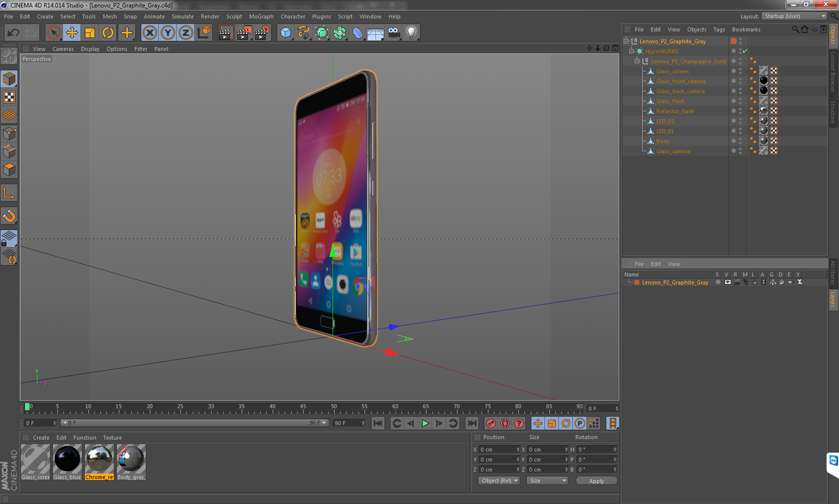Enable Points mode

point(9,134)
